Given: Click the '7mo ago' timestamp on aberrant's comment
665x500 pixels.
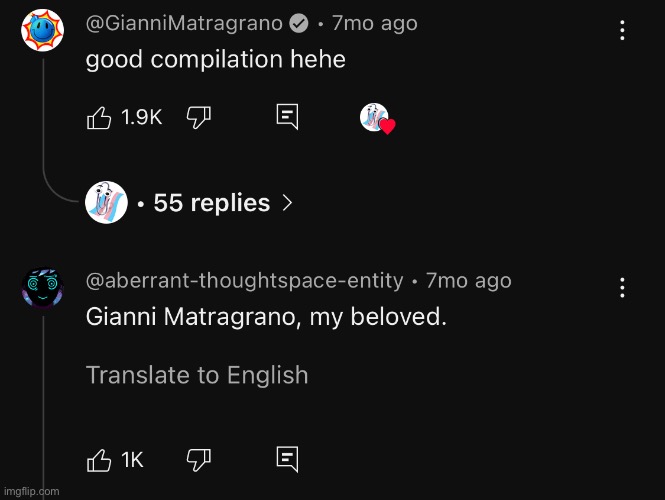Looking at the screenshot, I should [468, 281].
